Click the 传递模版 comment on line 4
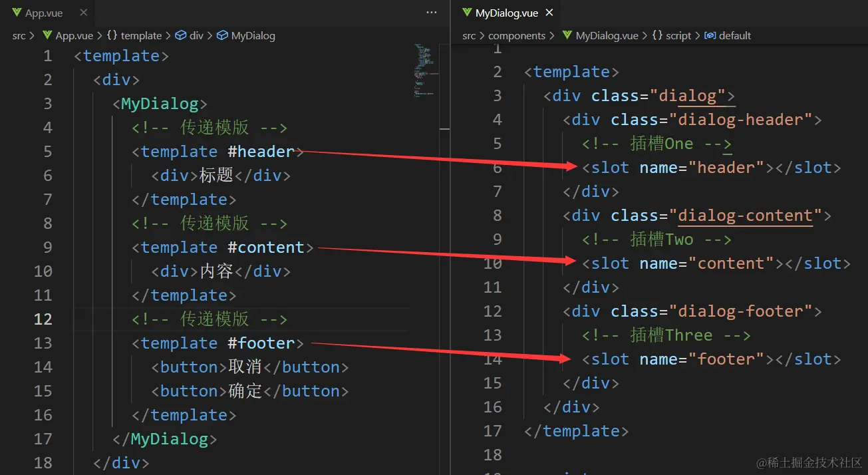Image resolution: width=868 pixels, height=475 pixels. [x=210, y=128]
